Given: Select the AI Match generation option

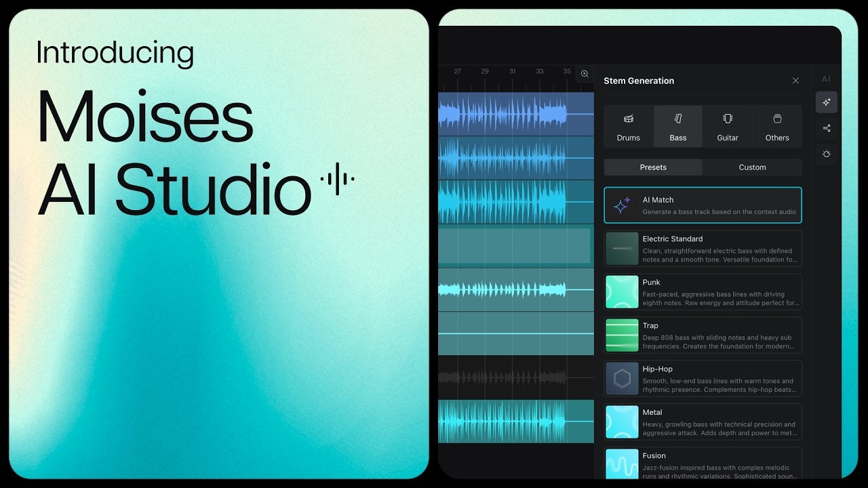Looking at the screenshot, I should click(703, 205).
